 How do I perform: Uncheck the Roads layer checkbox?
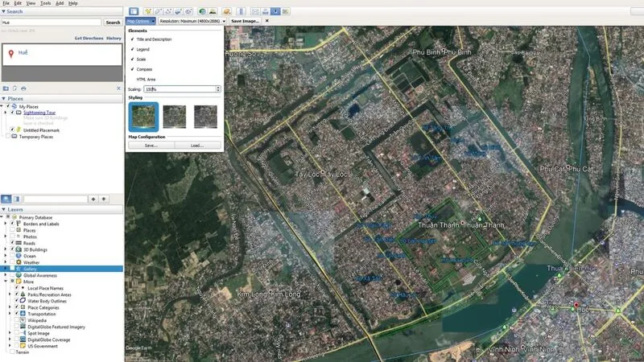[x=12, y=243]
